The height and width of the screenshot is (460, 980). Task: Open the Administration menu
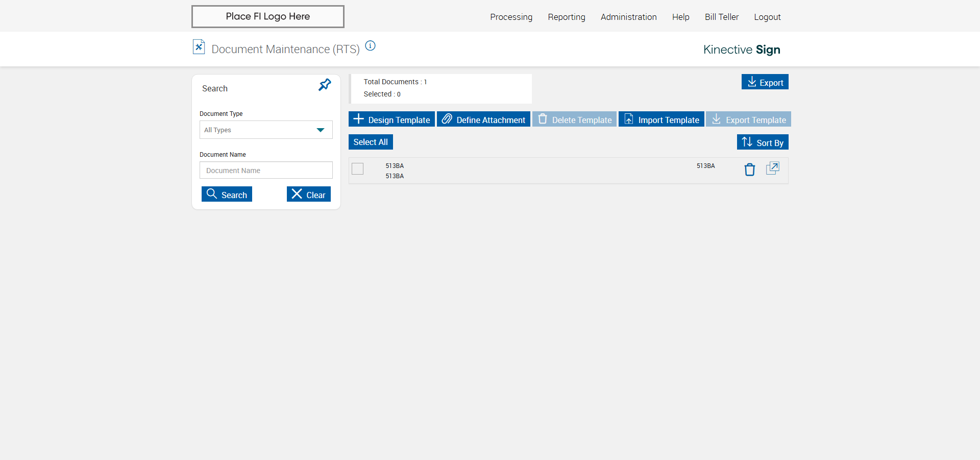coord(628,17)
